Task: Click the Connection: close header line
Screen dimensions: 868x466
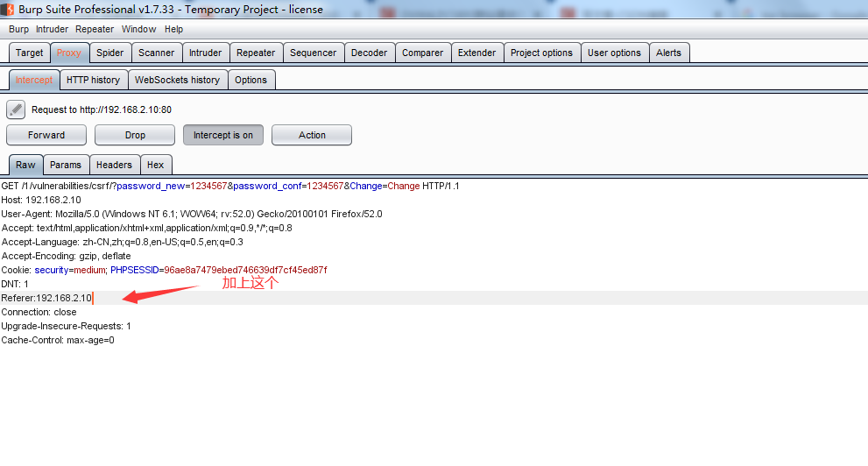Action: tap(39, 312)
